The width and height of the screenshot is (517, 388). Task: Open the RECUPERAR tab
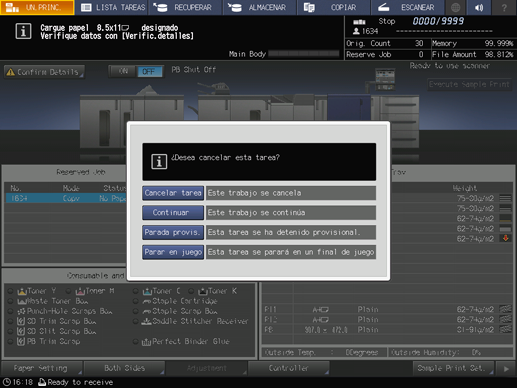(187, 7)
